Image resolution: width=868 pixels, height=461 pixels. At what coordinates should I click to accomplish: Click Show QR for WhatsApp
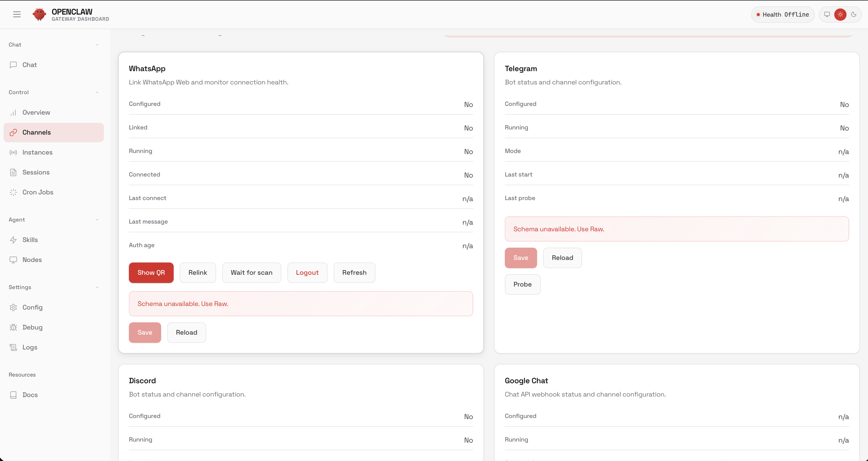pyautogui.click(x=151, y=272)
